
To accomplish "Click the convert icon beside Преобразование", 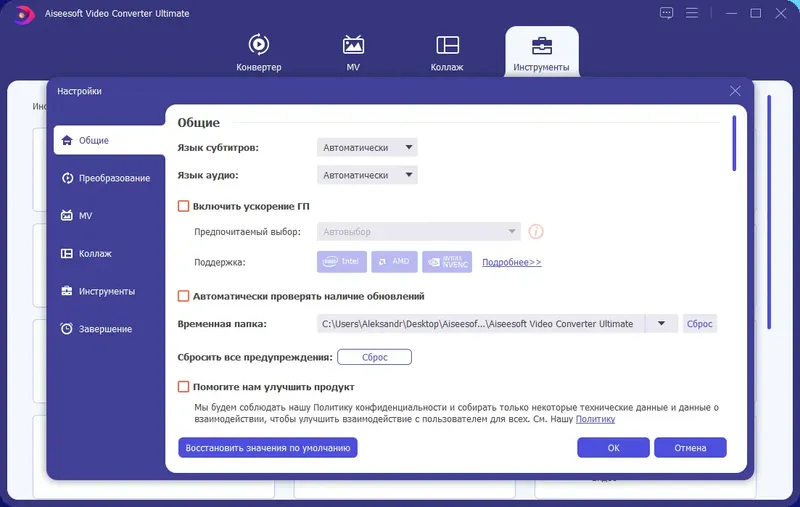I will click(67, 178).
